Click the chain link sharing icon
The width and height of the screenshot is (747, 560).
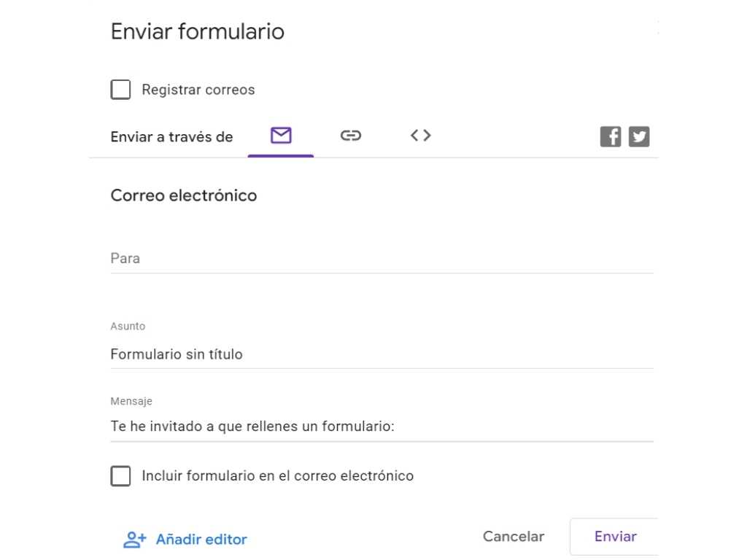tap(351, 136)
